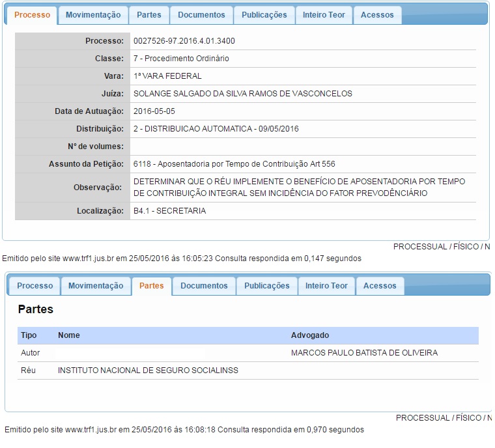This screenshot has height=448, width=495.
Task: Open Movimentação tab in the Partes panel
Action: [96, 286]
